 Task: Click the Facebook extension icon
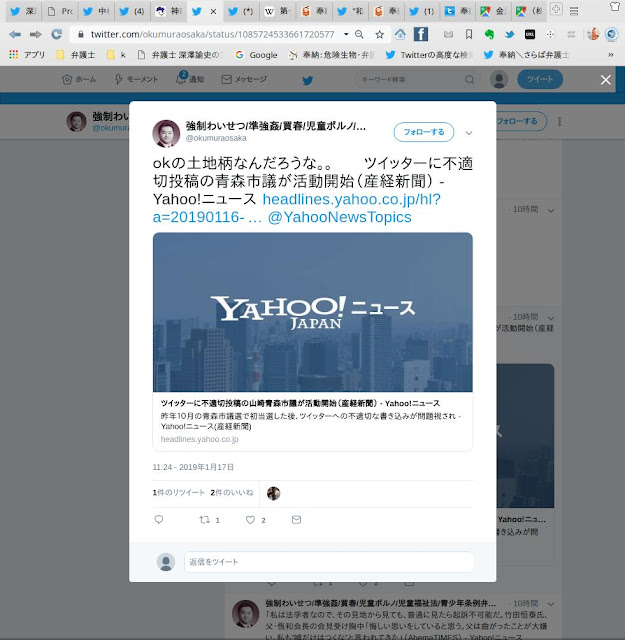point(420,34)
